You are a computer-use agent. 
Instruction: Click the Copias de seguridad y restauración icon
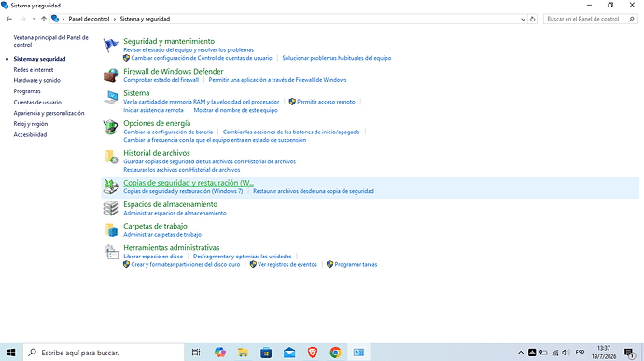click(x=110, y=187)
